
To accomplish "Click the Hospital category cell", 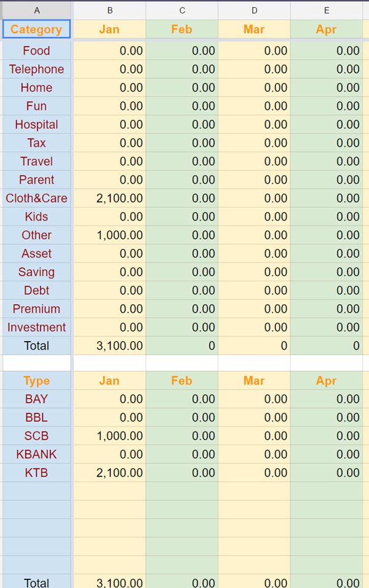I will click(x=36, y=125).
